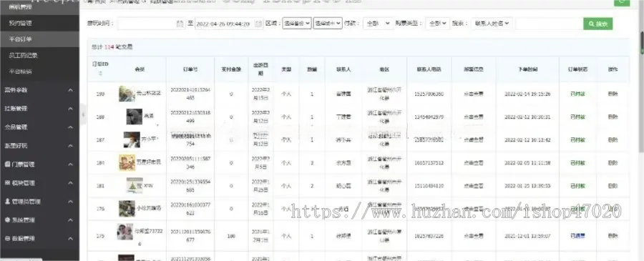Image resolution: width=644 pixels, height=261 pixels.
Task: Open member avatar in order 175 row
Action: pyautogui.click(x=125, y=232)
